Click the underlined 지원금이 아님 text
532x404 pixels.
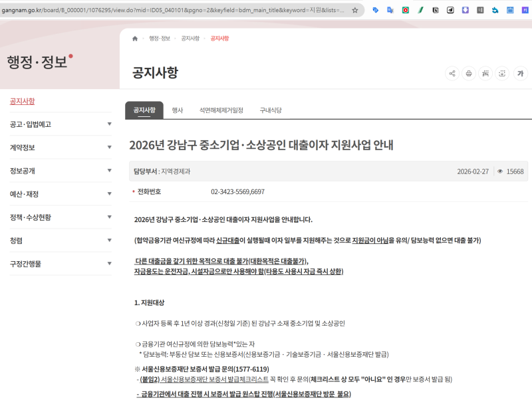point(370,241)
